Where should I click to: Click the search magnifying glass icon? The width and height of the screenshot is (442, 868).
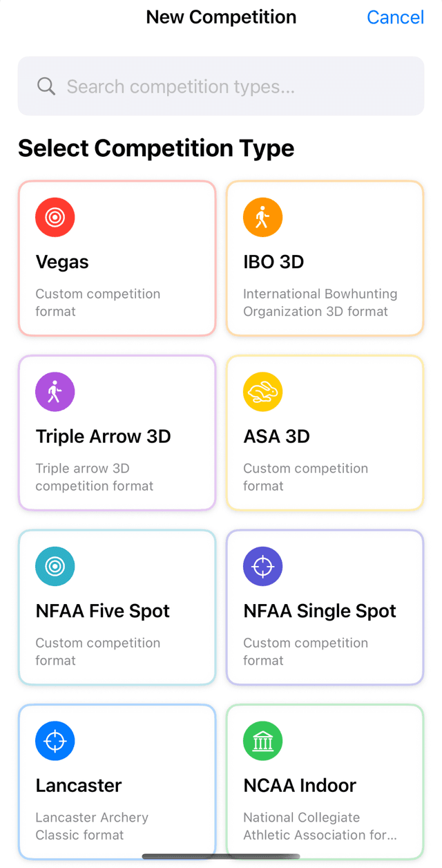point(46,86)
